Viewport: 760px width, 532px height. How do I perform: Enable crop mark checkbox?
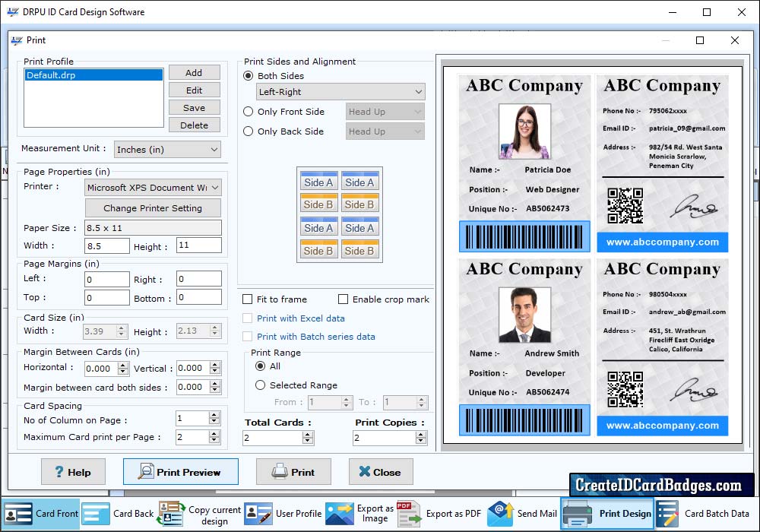click(344, 299)
